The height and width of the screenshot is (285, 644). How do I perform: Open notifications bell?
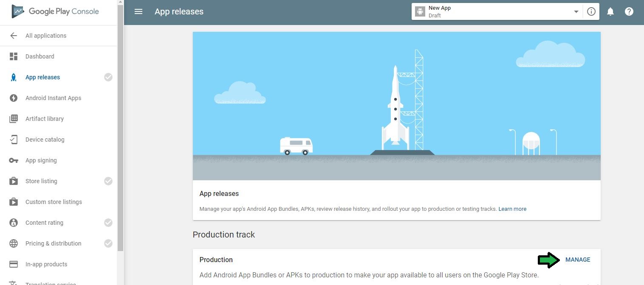point(610,11)
